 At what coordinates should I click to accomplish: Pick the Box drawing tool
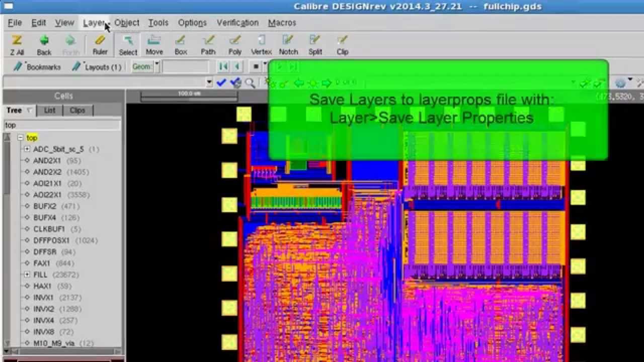pos(181,45)
